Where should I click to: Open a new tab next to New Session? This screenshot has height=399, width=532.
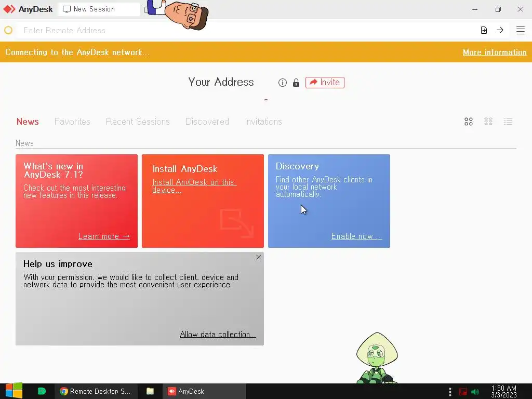tap(147, 9)
